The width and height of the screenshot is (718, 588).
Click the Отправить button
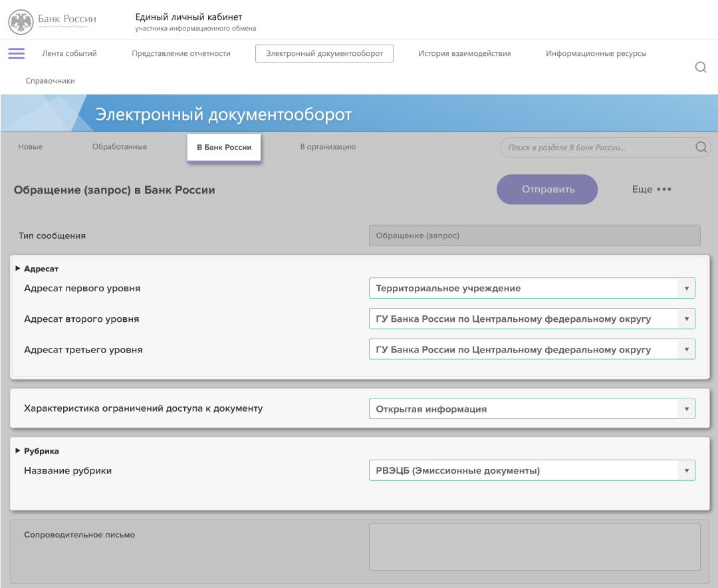547,190
